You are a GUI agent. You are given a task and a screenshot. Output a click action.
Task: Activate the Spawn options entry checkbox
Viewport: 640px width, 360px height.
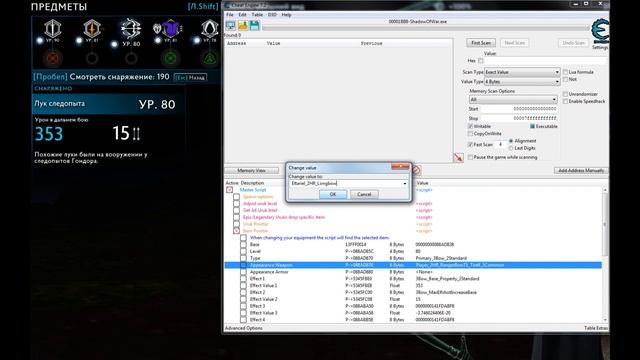pyautogui.click(x=236, y=197)
